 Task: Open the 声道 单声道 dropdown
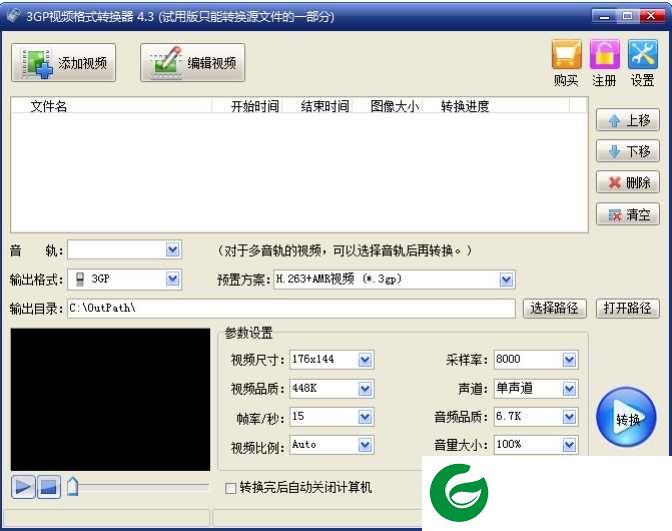(569, 389)
